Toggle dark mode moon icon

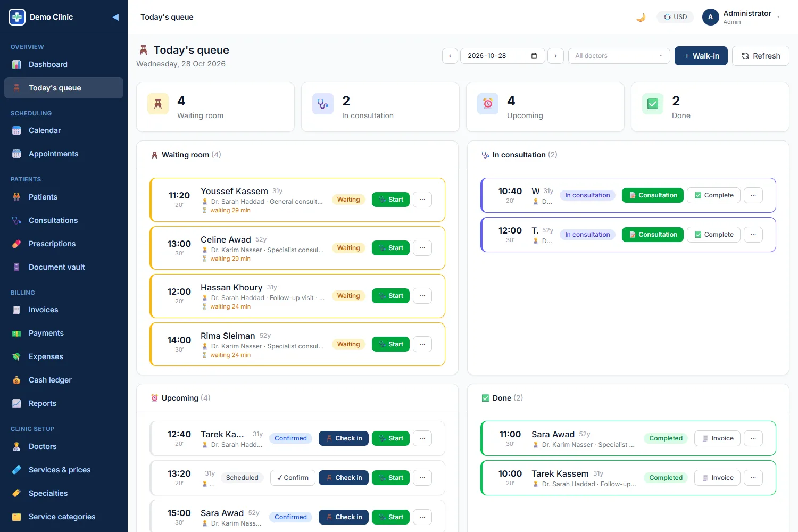[641, 17]
